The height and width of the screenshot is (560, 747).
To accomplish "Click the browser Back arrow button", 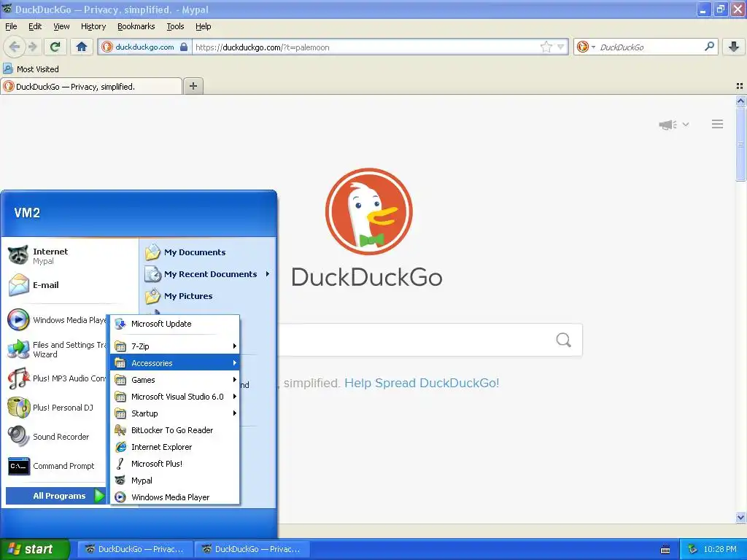I will tap(15, 47).
